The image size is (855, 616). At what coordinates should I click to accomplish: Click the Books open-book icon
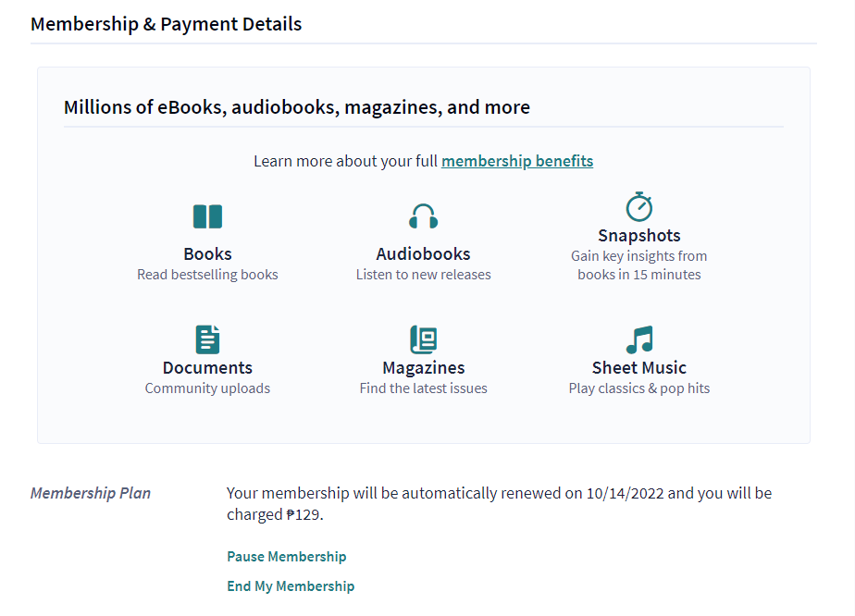click(x=207, y=217)
